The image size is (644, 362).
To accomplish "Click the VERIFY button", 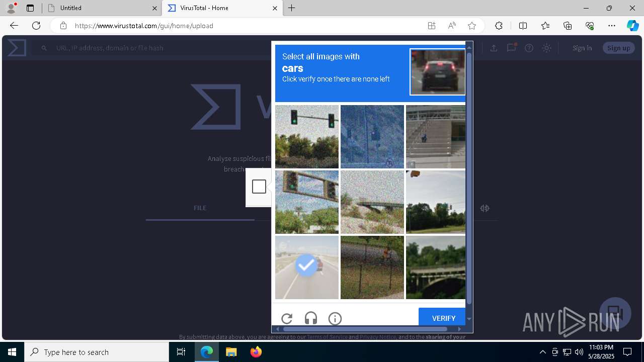I will pos(443,318).
